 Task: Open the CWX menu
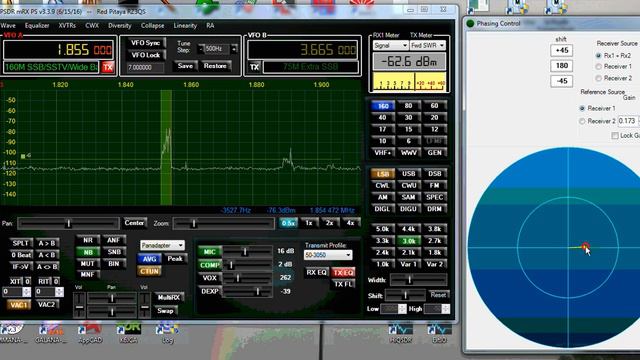pos(92,25)
